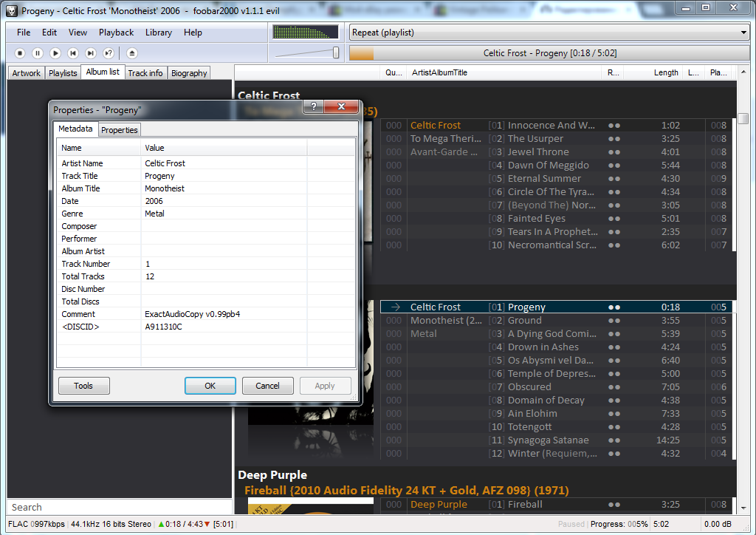Click the Search field
This screenshot has width=756, height=535.
[x=120, y=507]
